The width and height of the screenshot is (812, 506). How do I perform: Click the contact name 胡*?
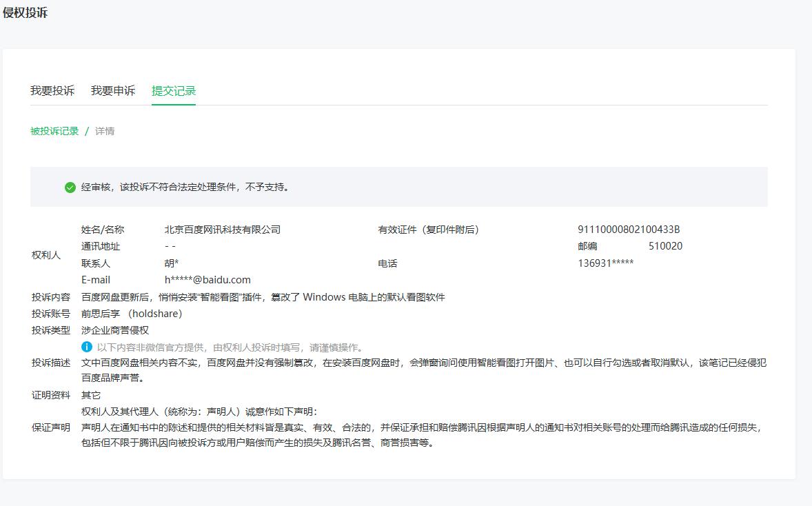tap(172, 263)
